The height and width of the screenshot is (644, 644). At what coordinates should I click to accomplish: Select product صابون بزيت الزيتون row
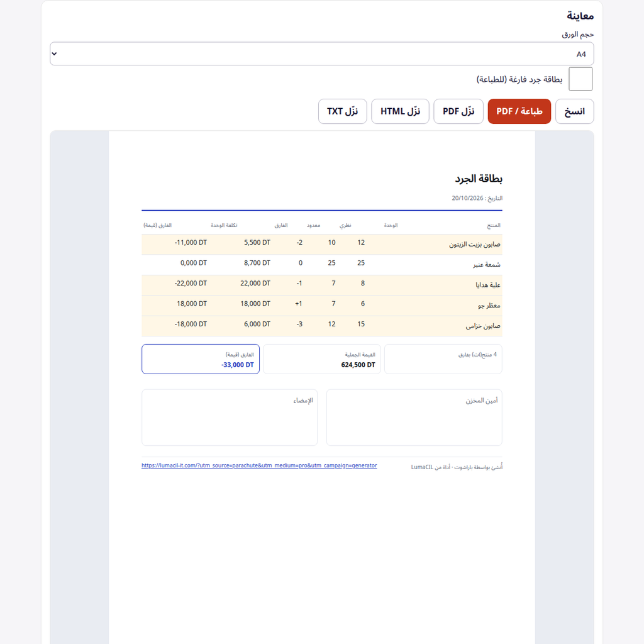coord(321,245)
